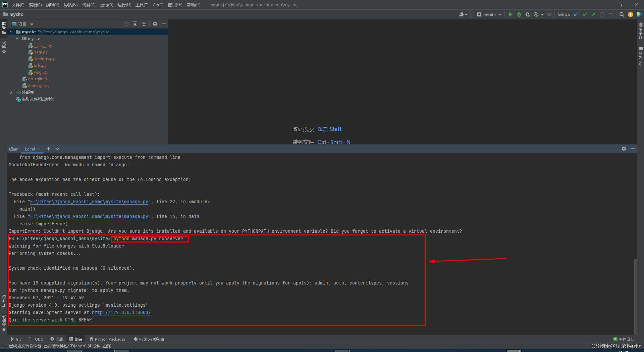Collapse the root mysite project folder

click(11, 32)
